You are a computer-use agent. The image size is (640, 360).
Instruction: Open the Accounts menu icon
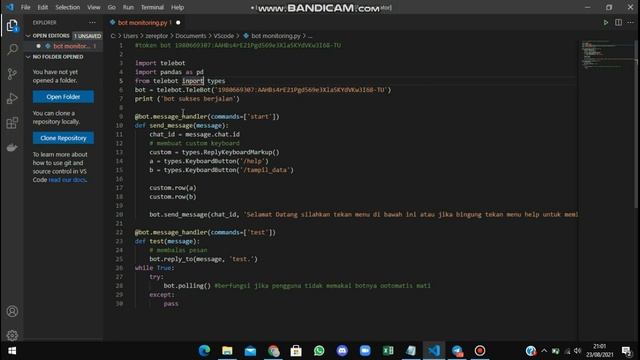(x=12, y=311)
